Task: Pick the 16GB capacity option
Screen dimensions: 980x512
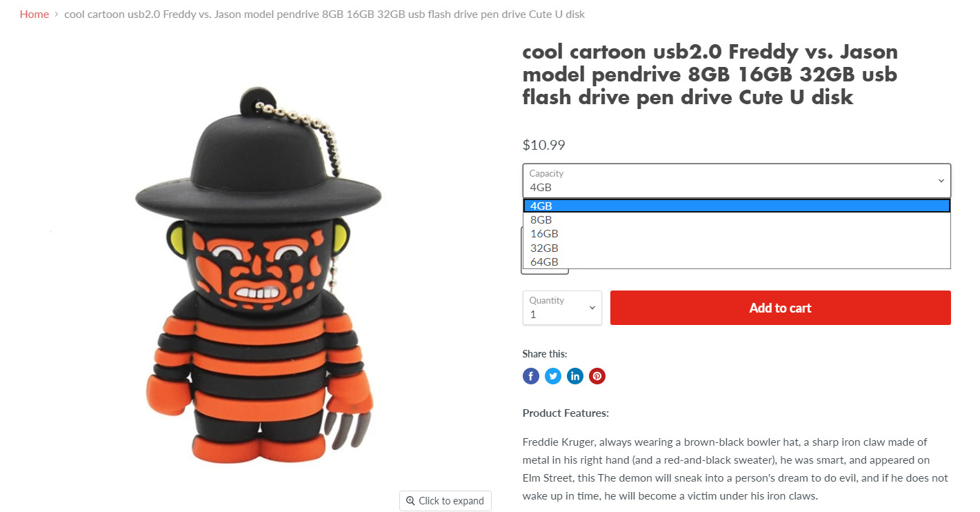Action: (544, 234)
